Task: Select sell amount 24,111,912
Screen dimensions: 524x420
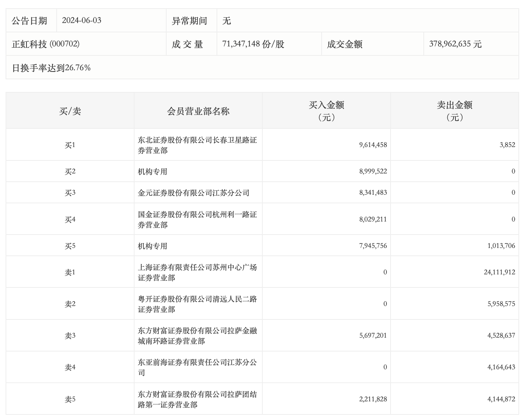Action: (500, 272)
